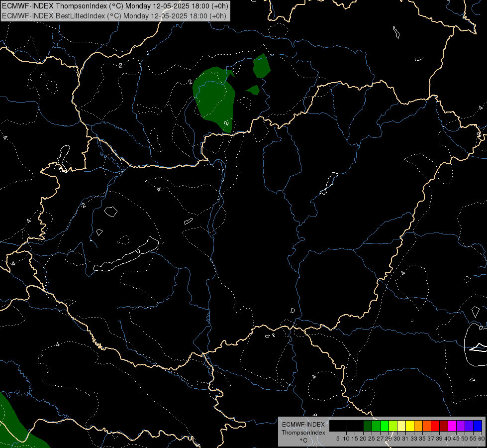
Task: Click the purple 45–50 legend swatch
Action: [461, 426]
